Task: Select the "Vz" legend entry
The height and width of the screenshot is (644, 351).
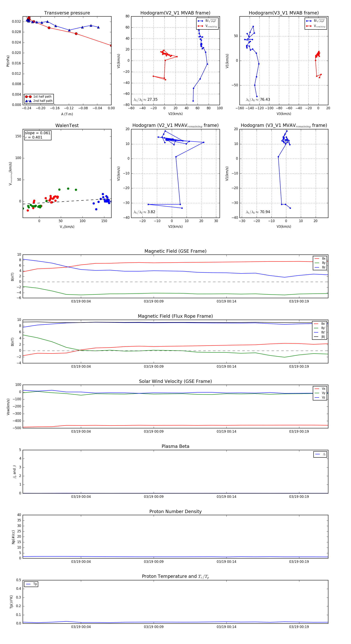Action: 320,398
